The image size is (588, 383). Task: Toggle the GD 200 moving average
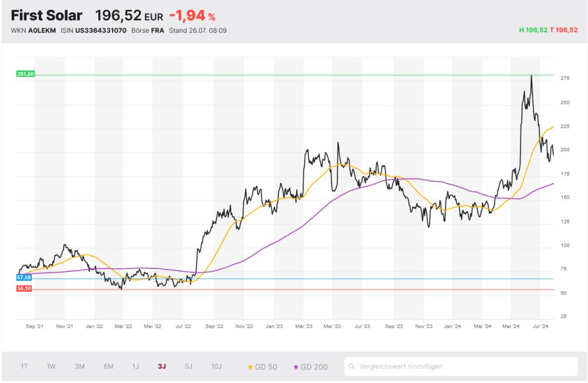click(310, 367)
